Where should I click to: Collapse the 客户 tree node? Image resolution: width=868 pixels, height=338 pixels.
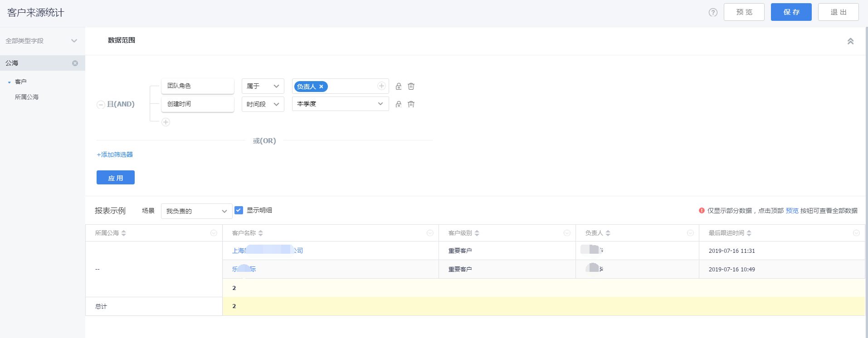coord(9,82)
